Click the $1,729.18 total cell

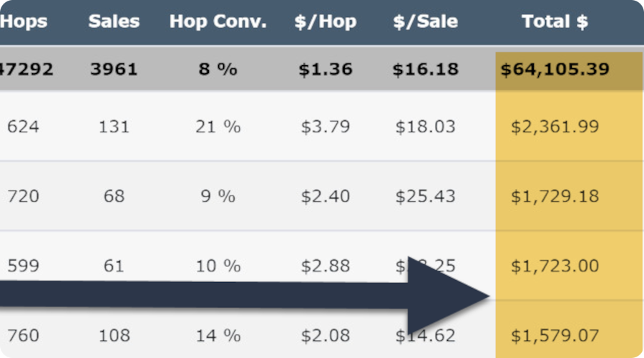(555, 196)
